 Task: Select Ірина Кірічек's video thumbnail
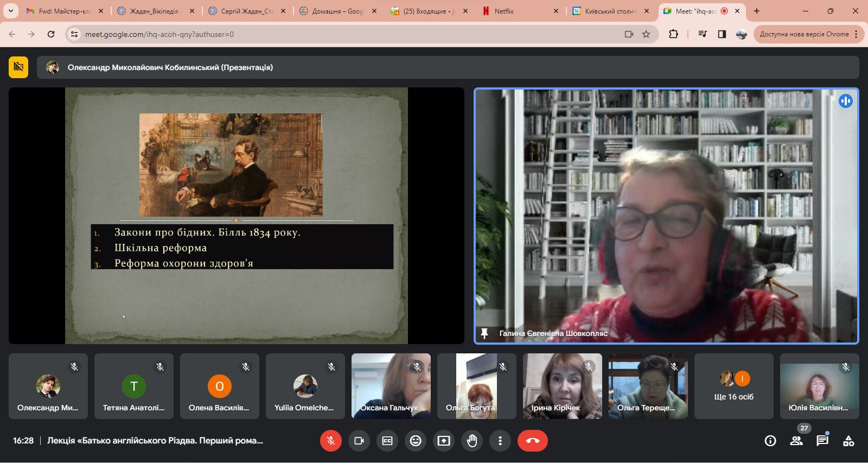[x=562, y=386]
